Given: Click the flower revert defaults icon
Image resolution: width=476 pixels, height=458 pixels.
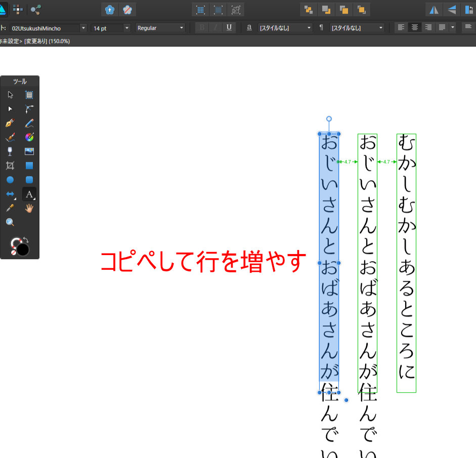Looking at the screenshot, I should point(127,10).
